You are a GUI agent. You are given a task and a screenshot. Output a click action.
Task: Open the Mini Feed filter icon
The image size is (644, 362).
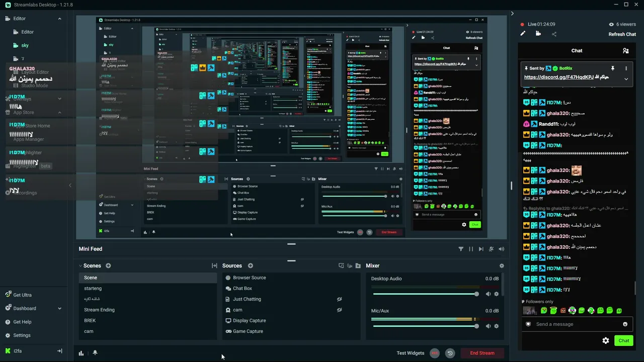461,249
